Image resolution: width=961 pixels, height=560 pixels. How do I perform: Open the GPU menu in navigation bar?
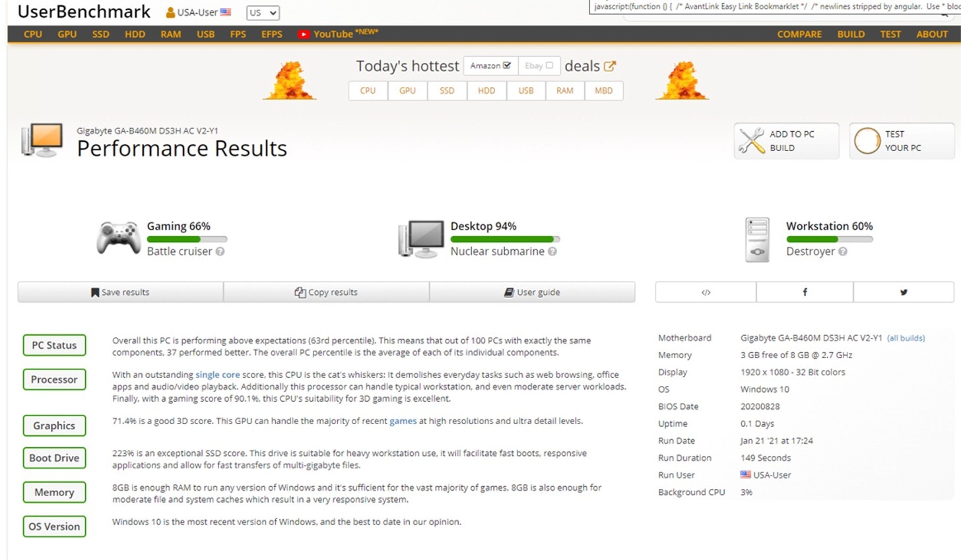pos(67,34)
